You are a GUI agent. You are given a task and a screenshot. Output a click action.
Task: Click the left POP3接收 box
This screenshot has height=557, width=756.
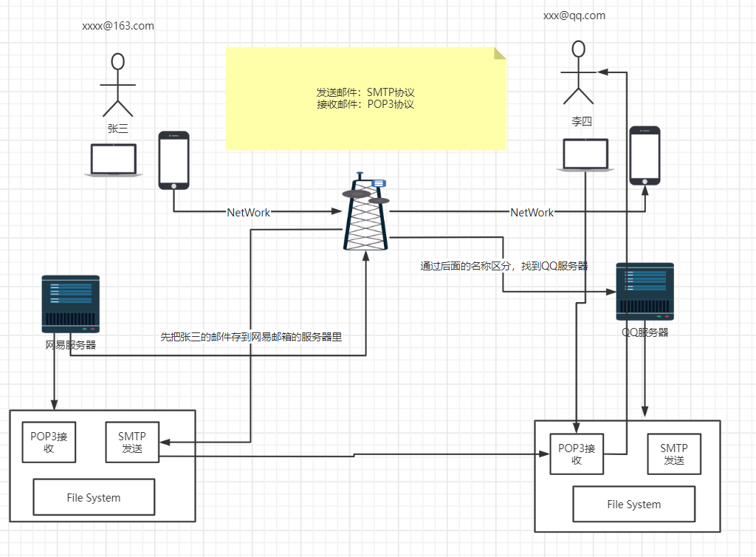[49, 442]
